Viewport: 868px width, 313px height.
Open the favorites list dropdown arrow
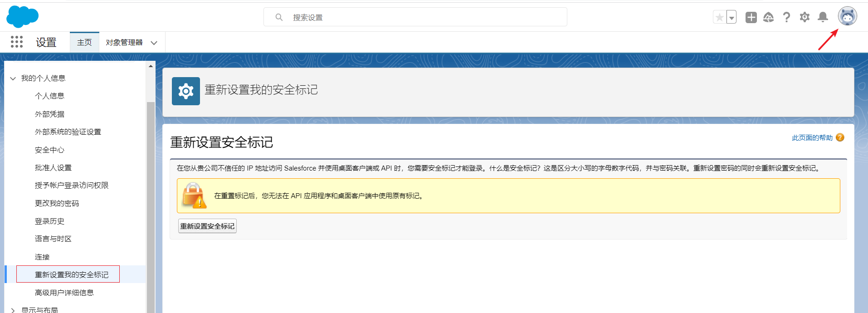click(x=731, y=18)
